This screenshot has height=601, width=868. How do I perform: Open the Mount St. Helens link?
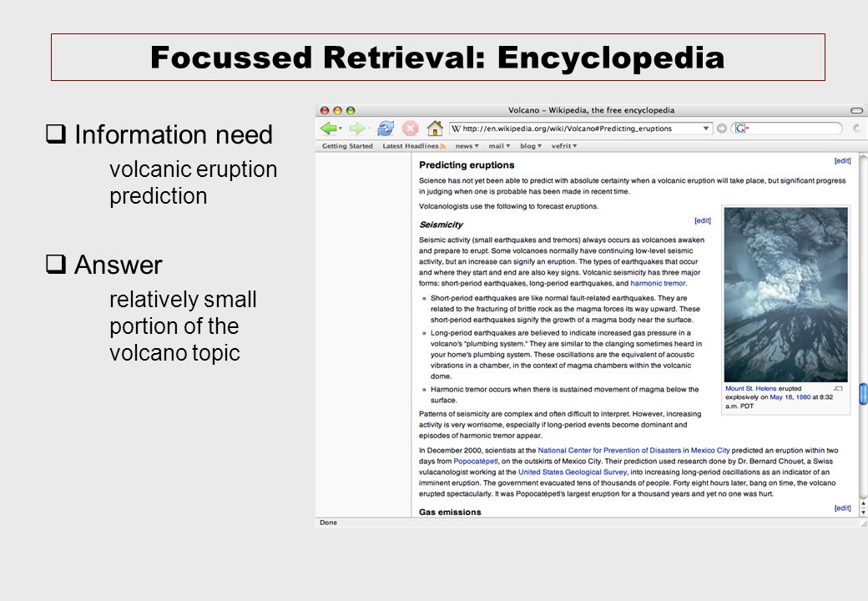point(750,388)
